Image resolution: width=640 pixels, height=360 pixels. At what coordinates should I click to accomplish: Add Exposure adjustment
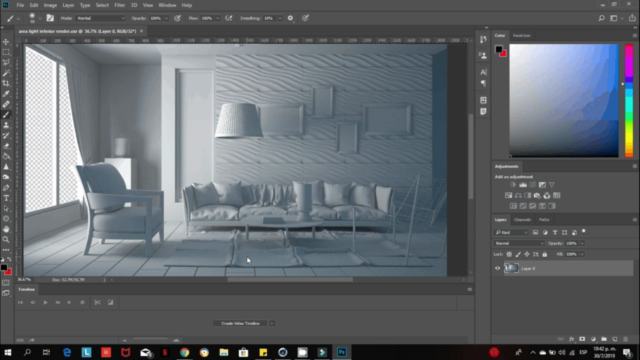542,185
